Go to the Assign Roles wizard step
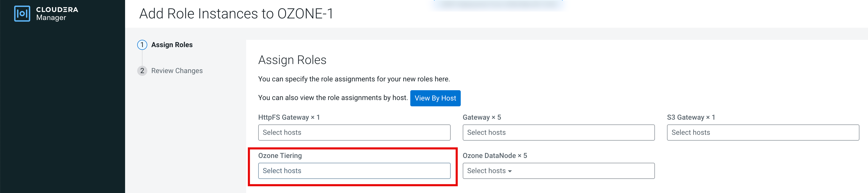This screenshot has width=868, height=193. point(171,45)
